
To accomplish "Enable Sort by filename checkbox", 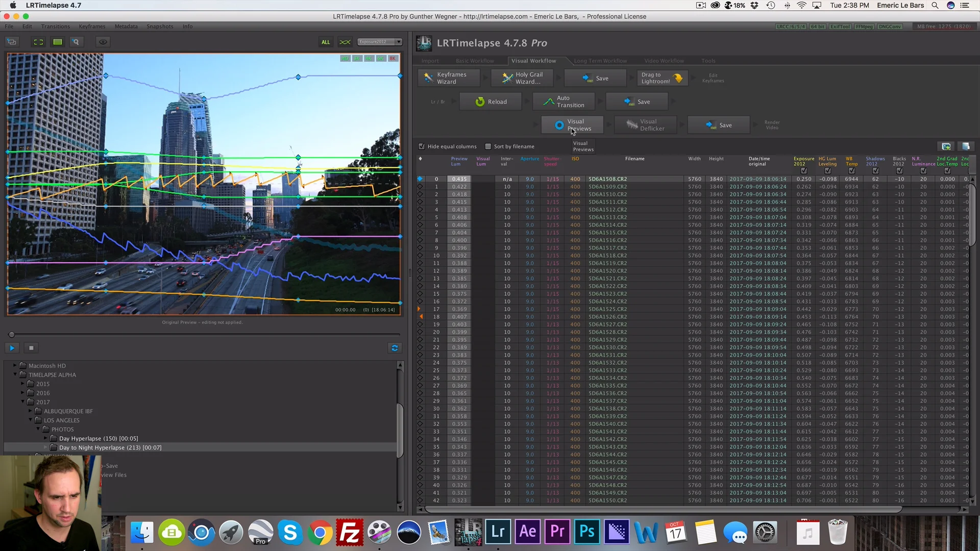I will point(488,146).
